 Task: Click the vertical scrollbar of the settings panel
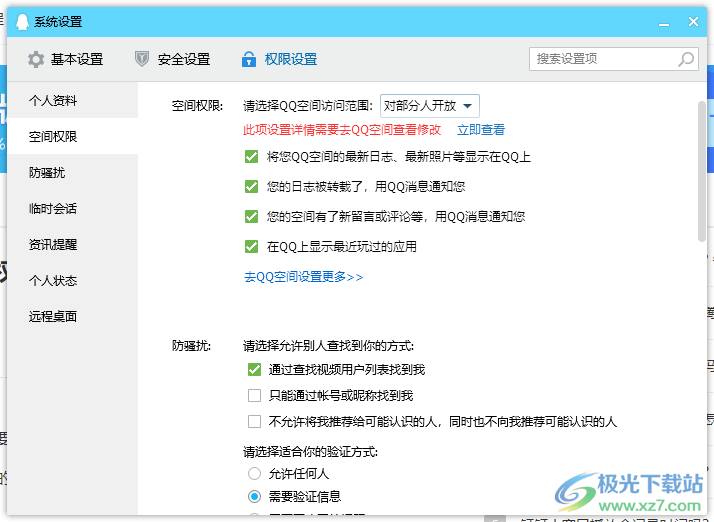click(702, 171)
